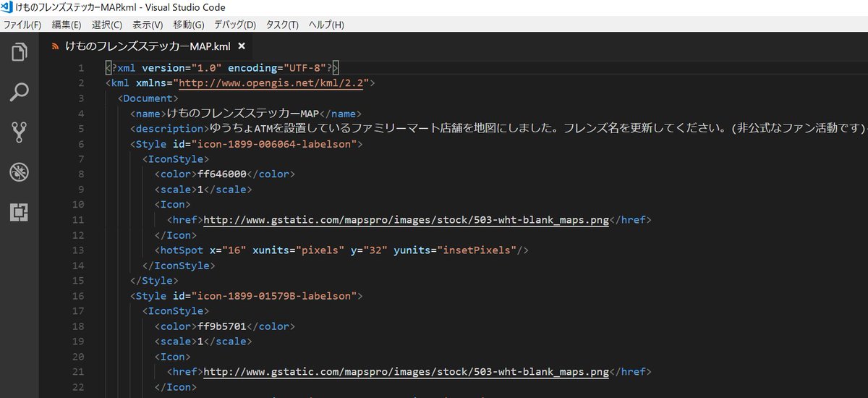This screenshot has height=398, width=868.
Task: Click the RSS-style file icon on the tab
Action: click(x=54, y=46)
